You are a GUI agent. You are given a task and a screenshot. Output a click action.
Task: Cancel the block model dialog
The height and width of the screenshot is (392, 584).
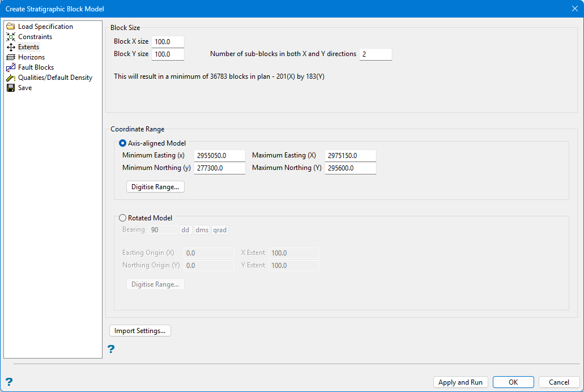coord(559,382)
